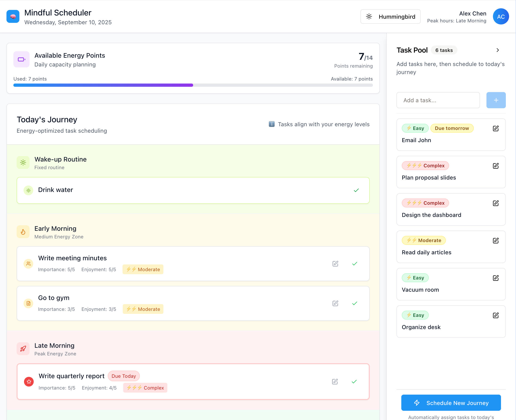The image size is (516, 420).
Task: Open the Hummingbird chronotype selector
Action: click(390, 16)
